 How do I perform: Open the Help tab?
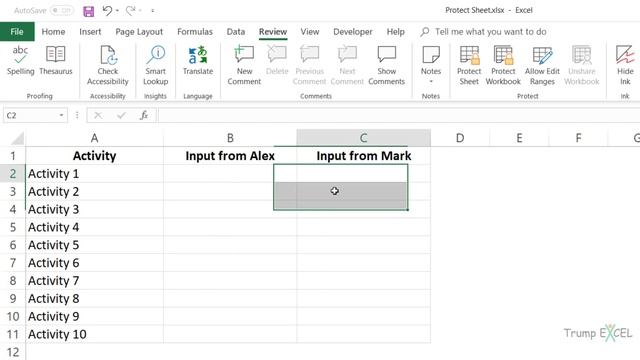pos(396,31)
